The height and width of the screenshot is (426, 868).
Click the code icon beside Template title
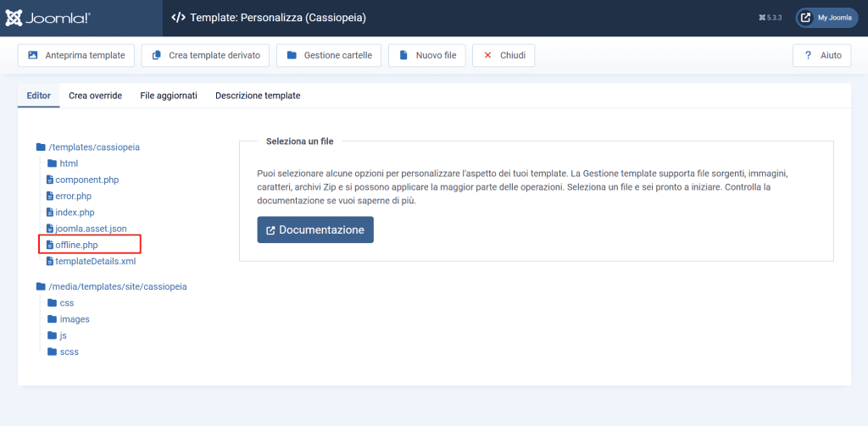(x=178, y=18)
